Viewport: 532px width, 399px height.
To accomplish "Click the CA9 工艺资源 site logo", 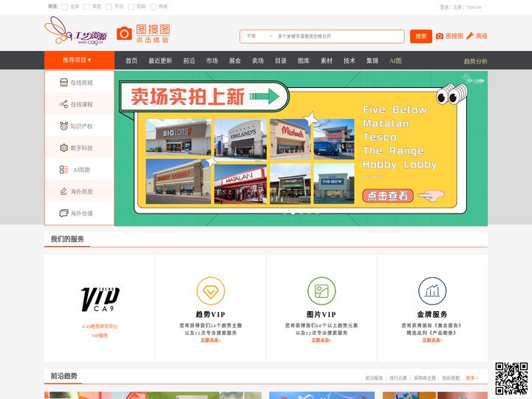I will point(75,31).
